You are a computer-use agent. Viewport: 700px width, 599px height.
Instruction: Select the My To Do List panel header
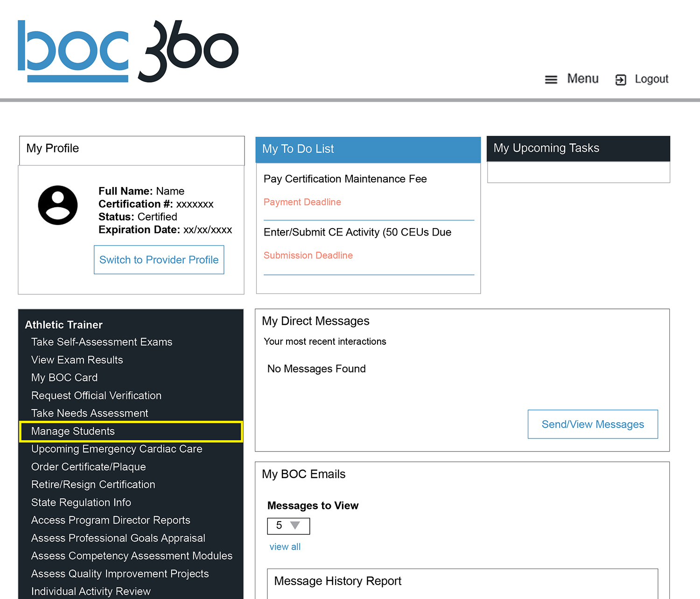298,149
